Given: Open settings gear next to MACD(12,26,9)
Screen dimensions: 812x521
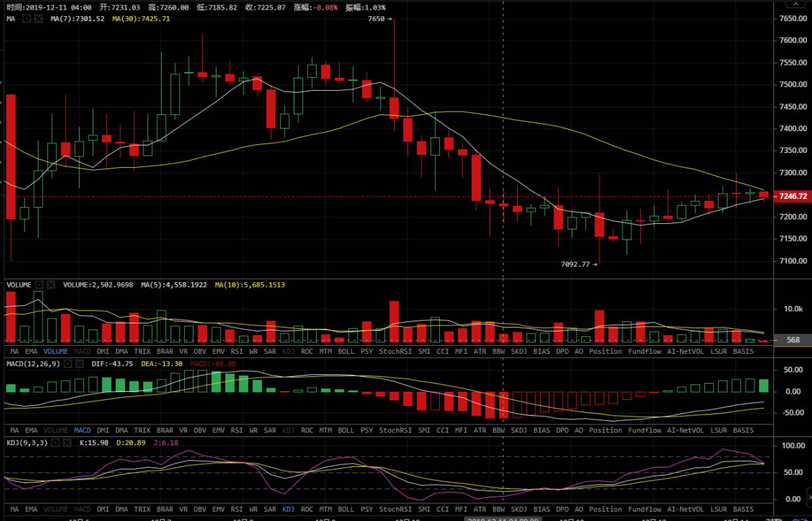Looking at the screenshot, I should (x=67, y=364).
